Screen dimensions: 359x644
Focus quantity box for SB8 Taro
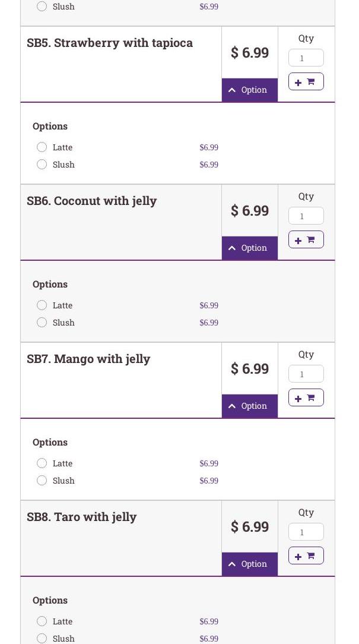pos(306,532)
